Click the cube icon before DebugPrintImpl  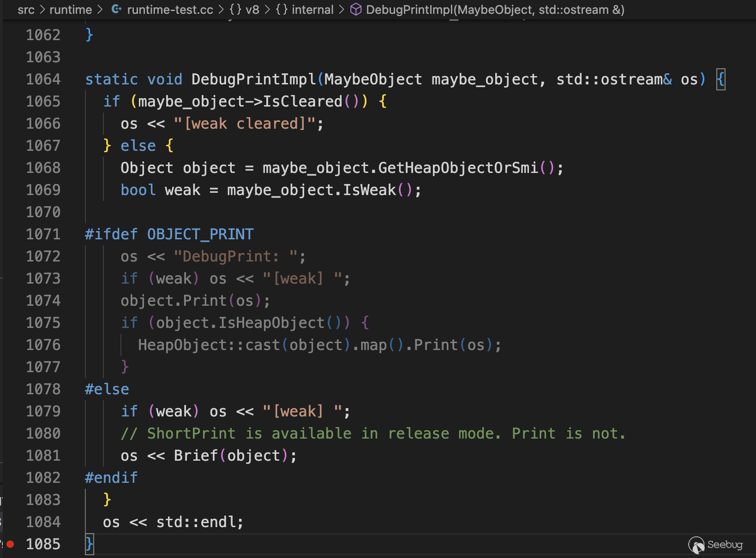coord(356,10)
